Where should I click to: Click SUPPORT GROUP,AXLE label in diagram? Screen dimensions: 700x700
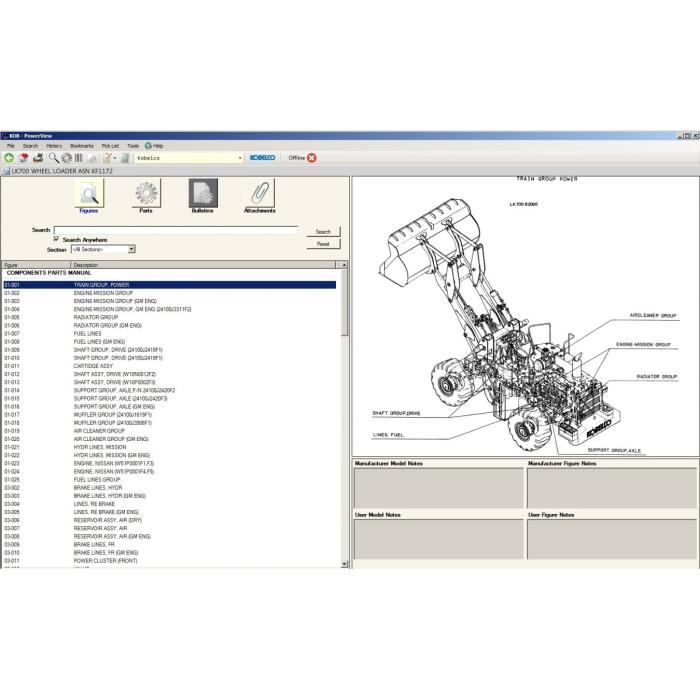[614, 450]
